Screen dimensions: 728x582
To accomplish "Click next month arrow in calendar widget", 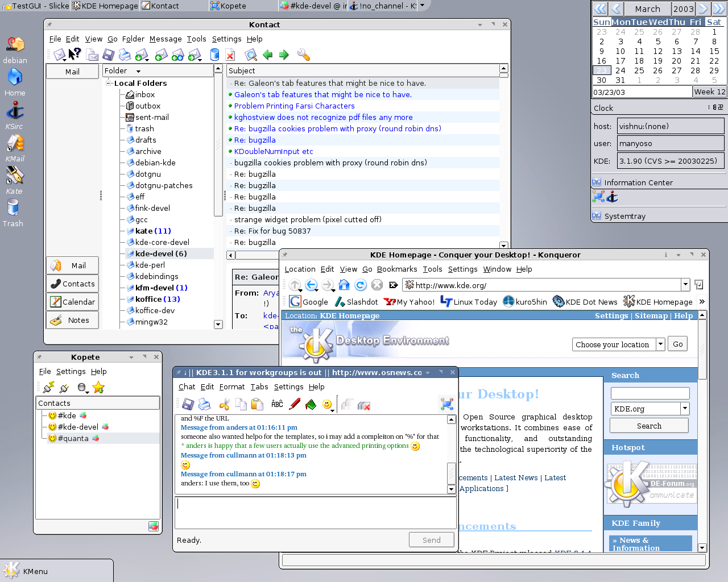I will (703, 9).
